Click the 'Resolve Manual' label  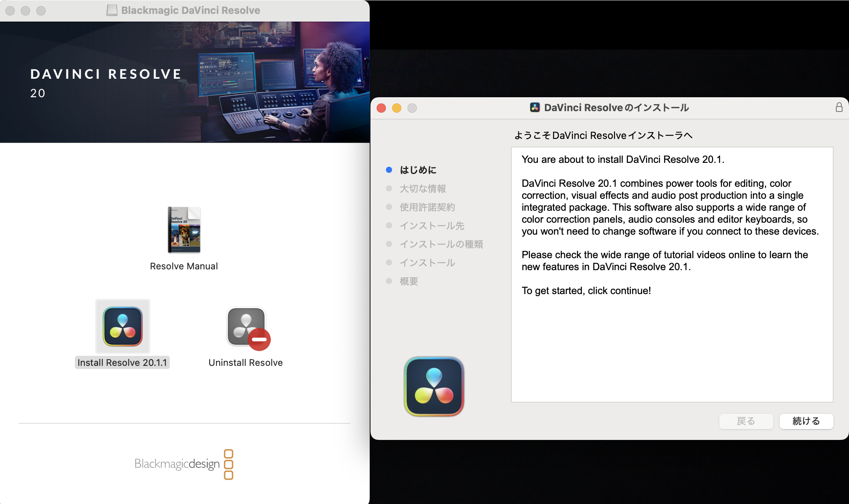[x=184, y=266]
